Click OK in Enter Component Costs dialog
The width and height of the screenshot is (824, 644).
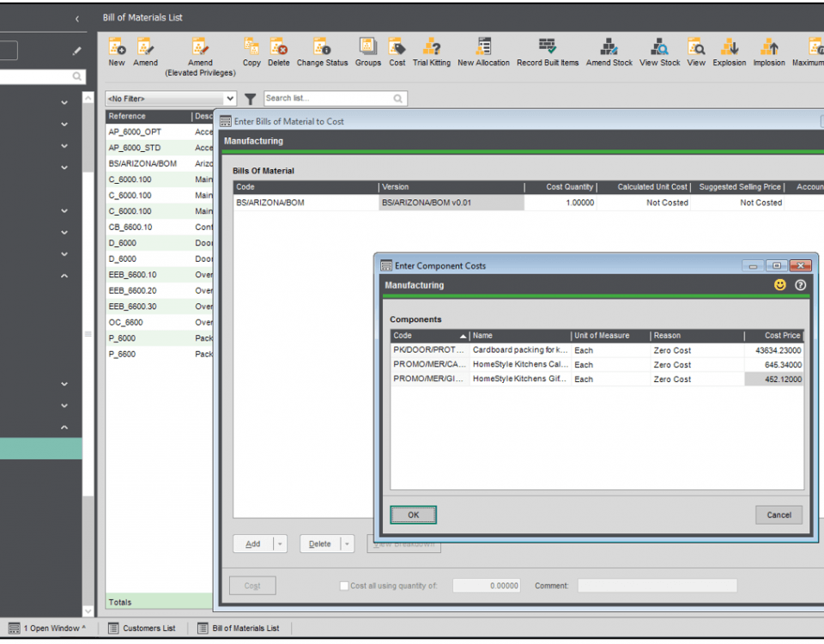coord(413,515)
